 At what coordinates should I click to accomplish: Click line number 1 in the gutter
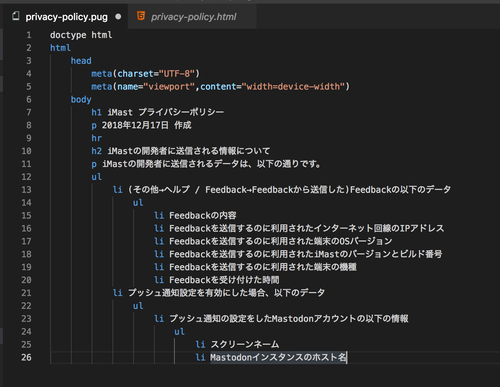pos(29,35)
